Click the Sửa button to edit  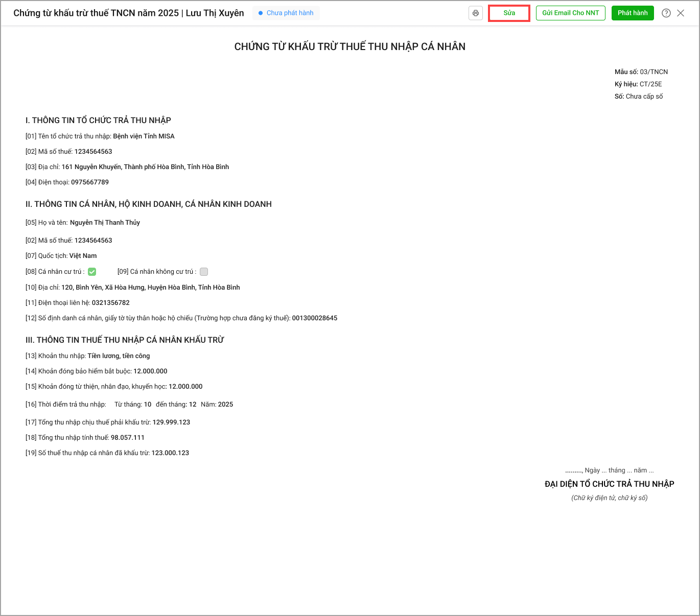(x=509, y=13)
